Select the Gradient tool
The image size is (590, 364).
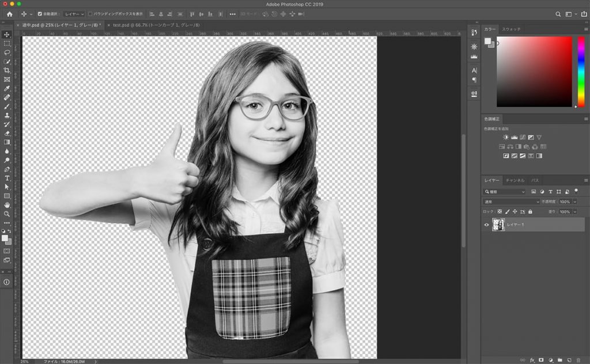(x=7, y=142)
